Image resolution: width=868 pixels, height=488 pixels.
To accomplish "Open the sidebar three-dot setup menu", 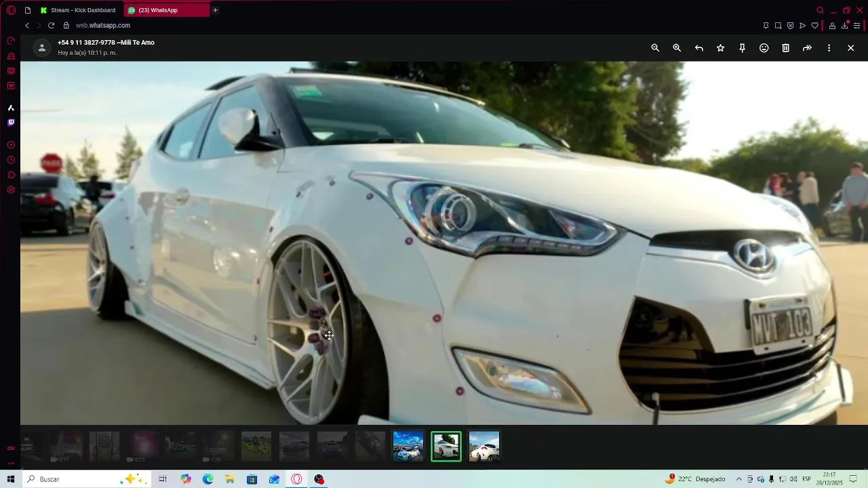I will point(11,464).
